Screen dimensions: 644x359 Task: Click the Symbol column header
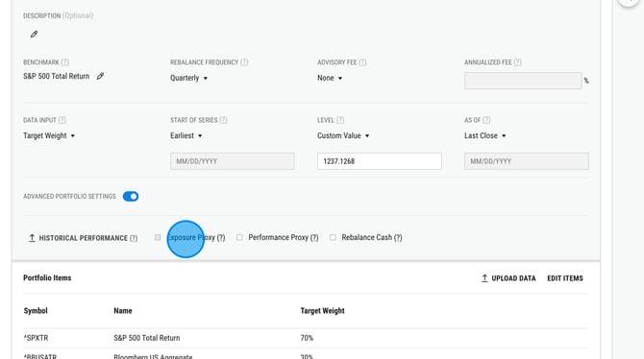[x=36, y=311]
